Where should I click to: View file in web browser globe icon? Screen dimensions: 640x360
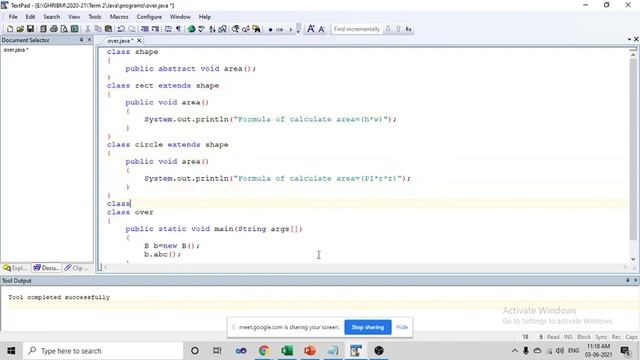(x=191, y=29)
